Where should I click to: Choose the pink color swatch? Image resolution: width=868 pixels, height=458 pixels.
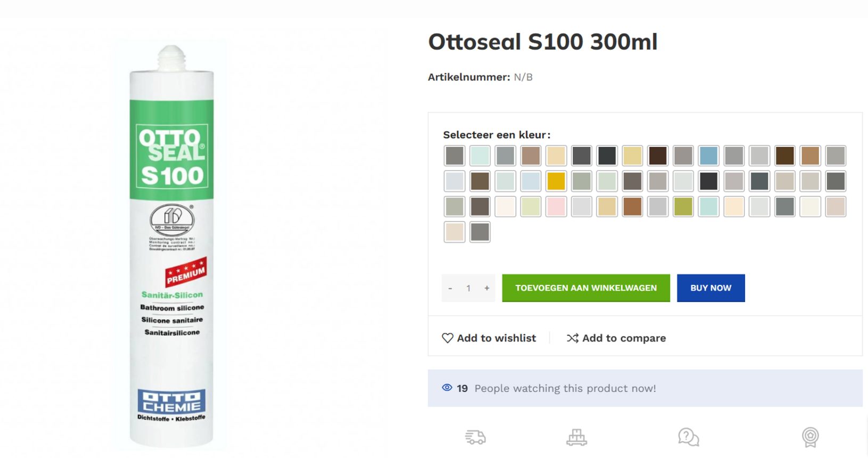click(556, 207)
